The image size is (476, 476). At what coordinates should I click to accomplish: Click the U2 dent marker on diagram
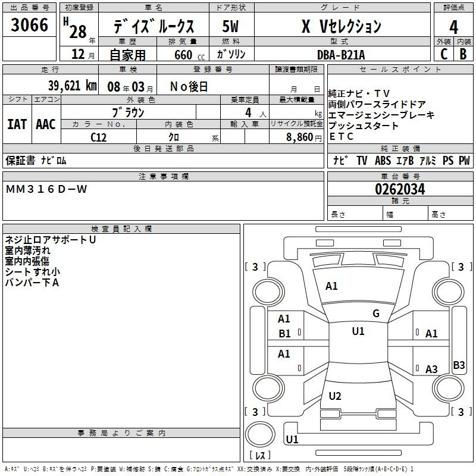(335, 396)
